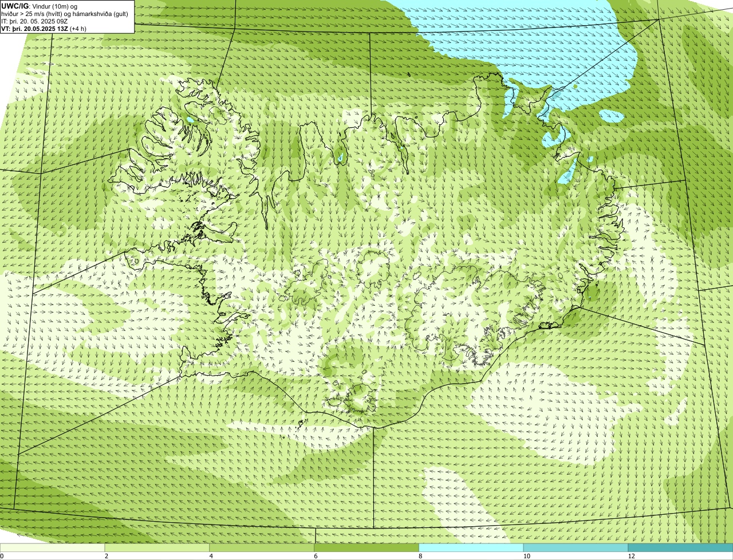Click the '2' label under the color bar
The width and height of the screenshot is (733, 560).
pos(106,556)
